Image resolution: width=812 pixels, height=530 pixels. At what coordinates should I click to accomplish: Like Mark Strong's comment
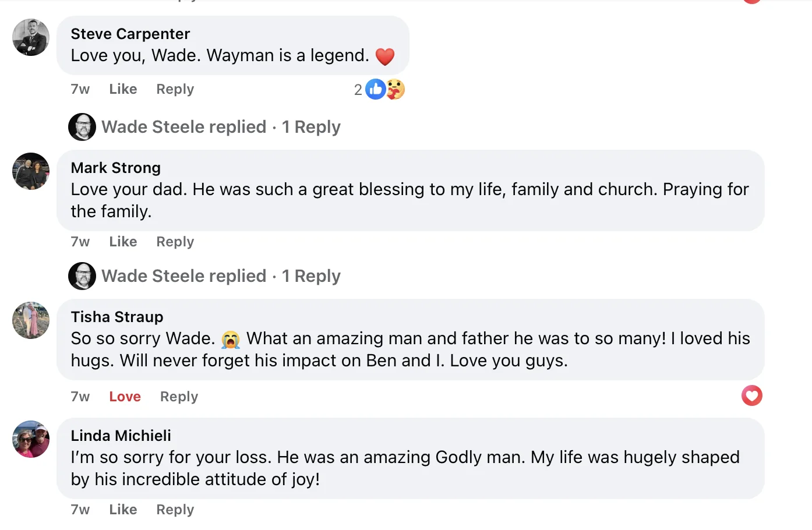coord(123,242)
